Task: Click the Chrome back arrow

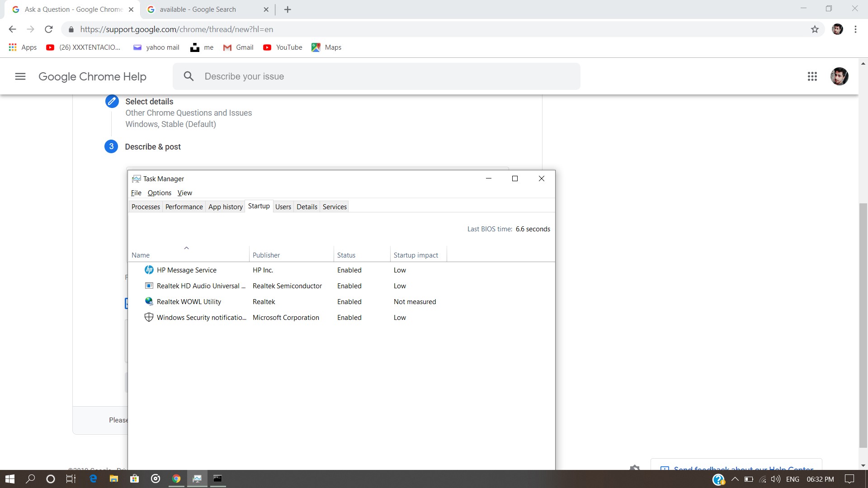Action: click(12, 29)
